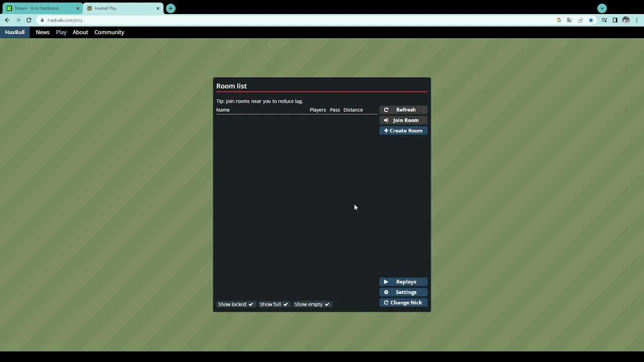Refresh the room list
The image size is (644, 362).
click(x=403, y=110)
